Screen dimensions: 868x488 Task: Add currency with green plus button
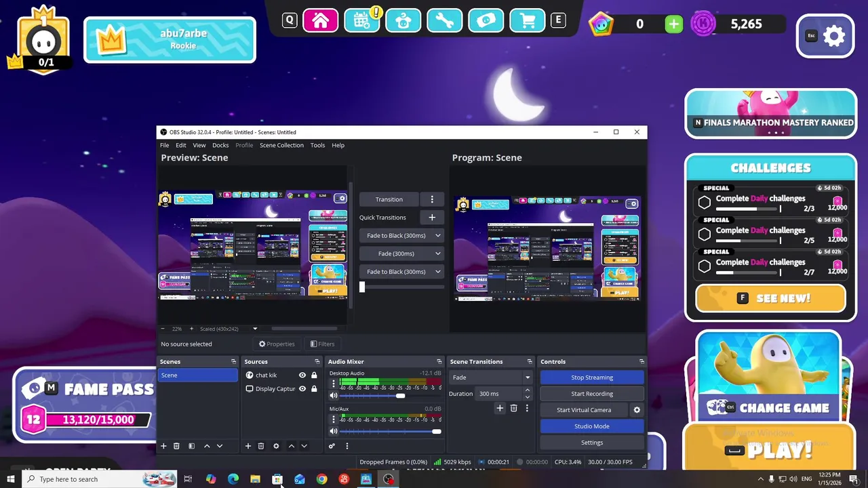[673, 24]
